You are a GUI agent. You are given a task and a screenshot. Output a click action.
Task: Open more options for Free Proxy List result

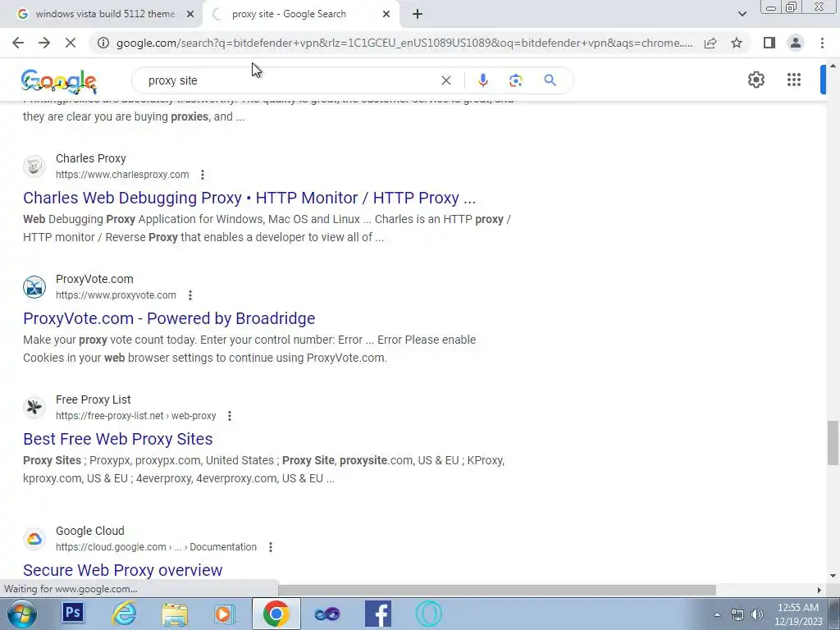(230, 416)
